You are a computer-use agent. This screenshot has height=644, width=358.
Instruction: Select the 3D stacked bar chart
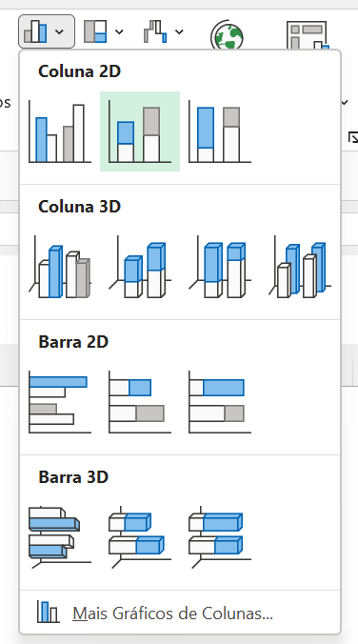tap(140, 536)
